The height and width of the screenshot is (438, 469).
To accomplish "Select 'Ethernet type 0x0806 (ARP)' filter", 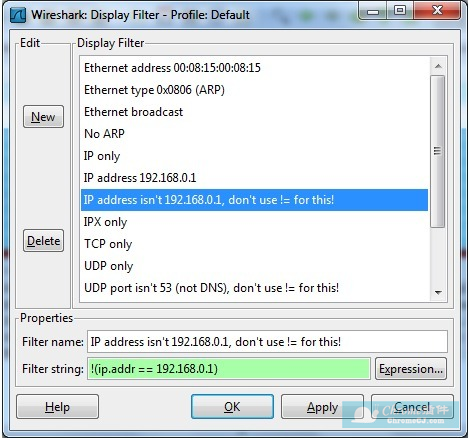I will pyautogui.click(x=254, y=90).
